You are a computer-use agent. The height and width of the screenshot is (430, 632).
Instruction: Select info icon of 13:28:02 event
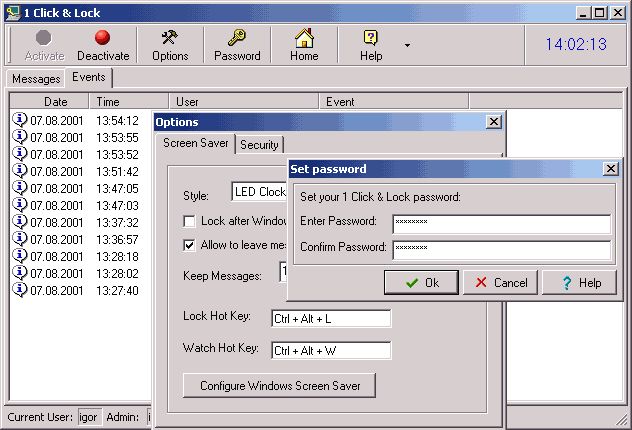pos(19,272)
